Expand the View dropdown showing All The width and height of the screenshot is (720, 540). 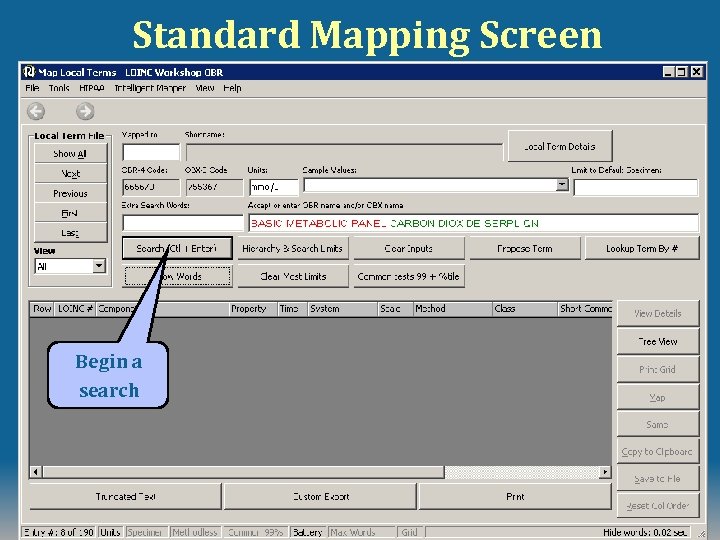(x=99, y=266)
